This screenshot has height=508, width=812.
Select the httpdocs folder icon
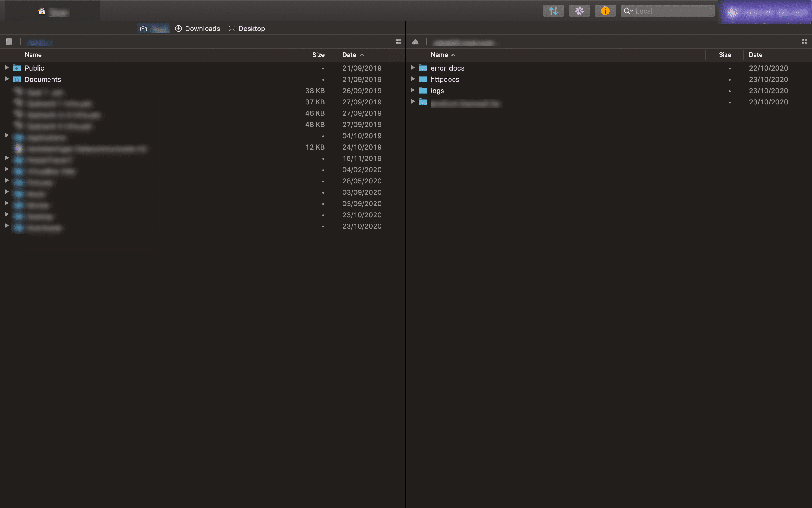[x=423, y=79]
